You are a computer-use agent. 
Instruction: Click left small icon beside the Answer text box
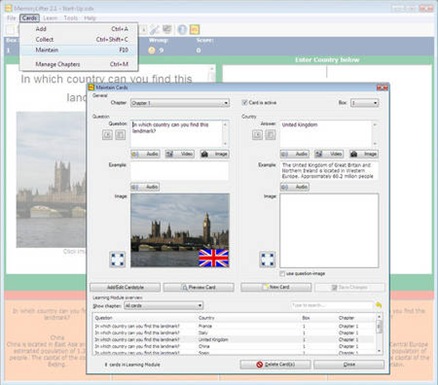[x=257, y=135]
